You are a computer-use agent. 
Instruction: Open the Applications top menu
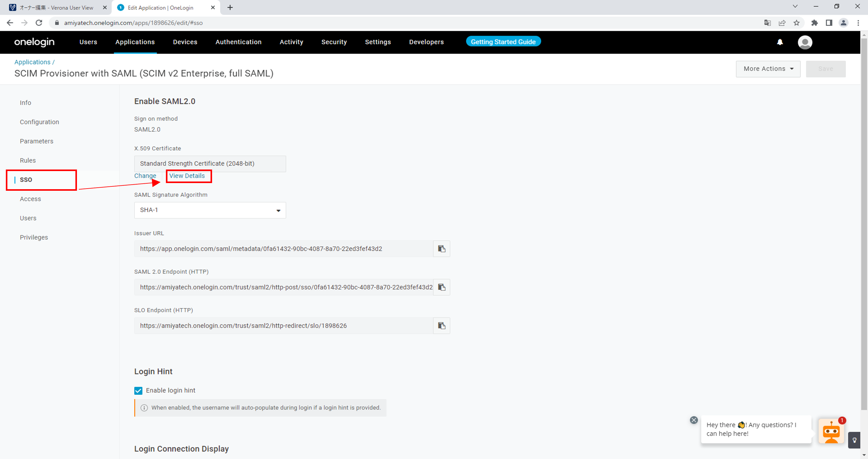(x=135, y=42)
